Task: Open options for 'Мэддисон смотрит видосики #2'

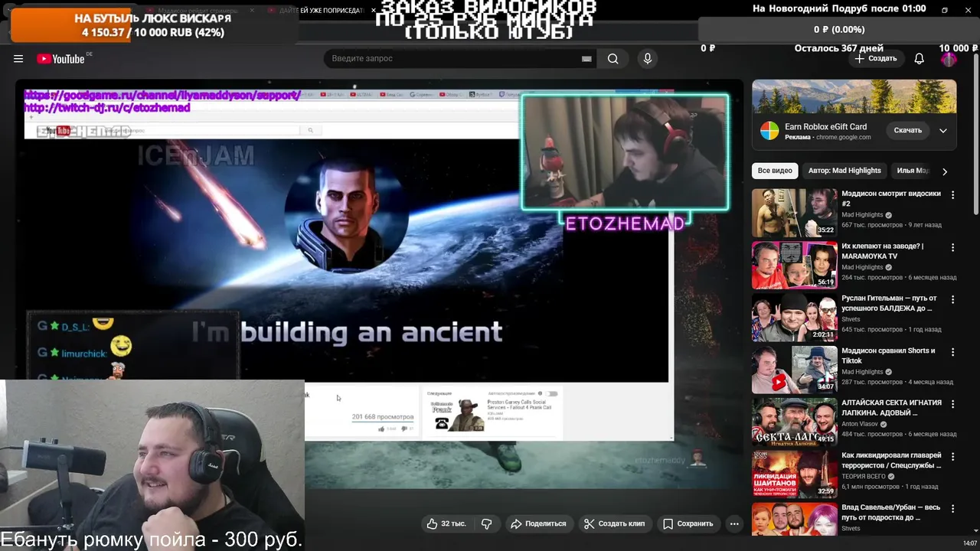Action: 953,195
